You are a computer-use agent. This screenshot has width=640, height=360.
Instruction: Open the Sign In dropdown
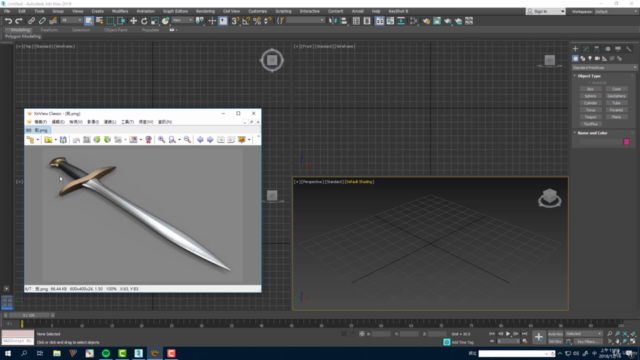[x=546, y=11]
